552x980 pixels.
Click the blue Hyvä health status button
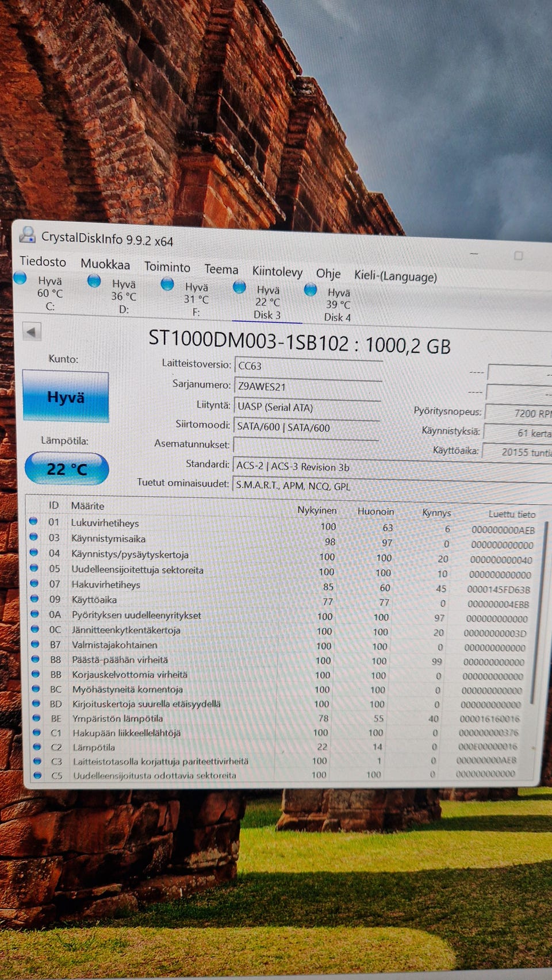click(x=66, y=397)
